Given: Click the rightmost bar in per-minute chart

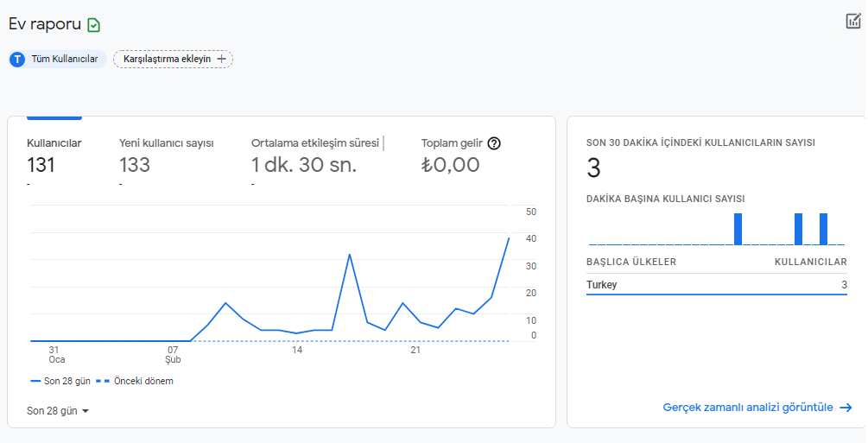Looking at the screenshot, I should 823,229.
